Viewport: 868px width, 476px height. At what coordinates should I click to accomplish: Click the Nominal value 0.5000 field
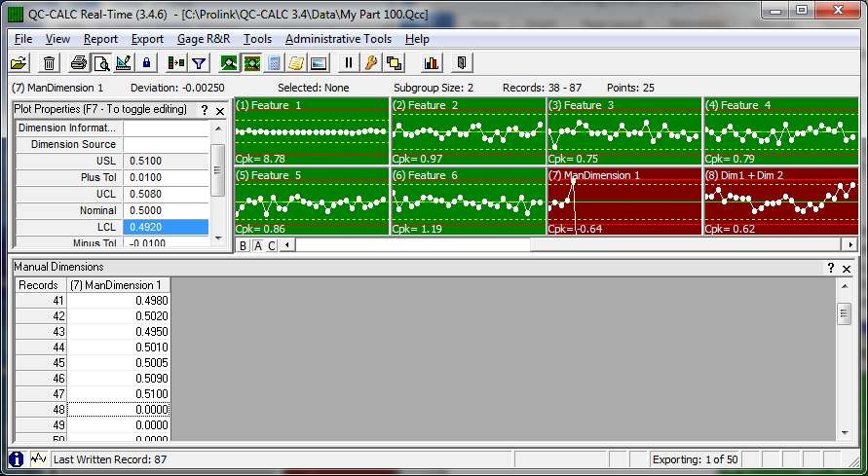tap(166, 210)
